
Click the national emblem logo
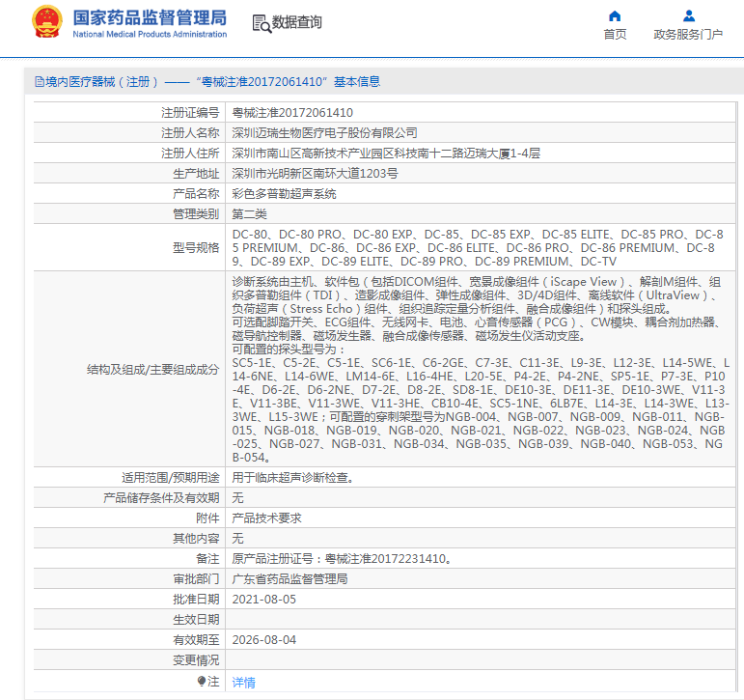click(47, 22)
